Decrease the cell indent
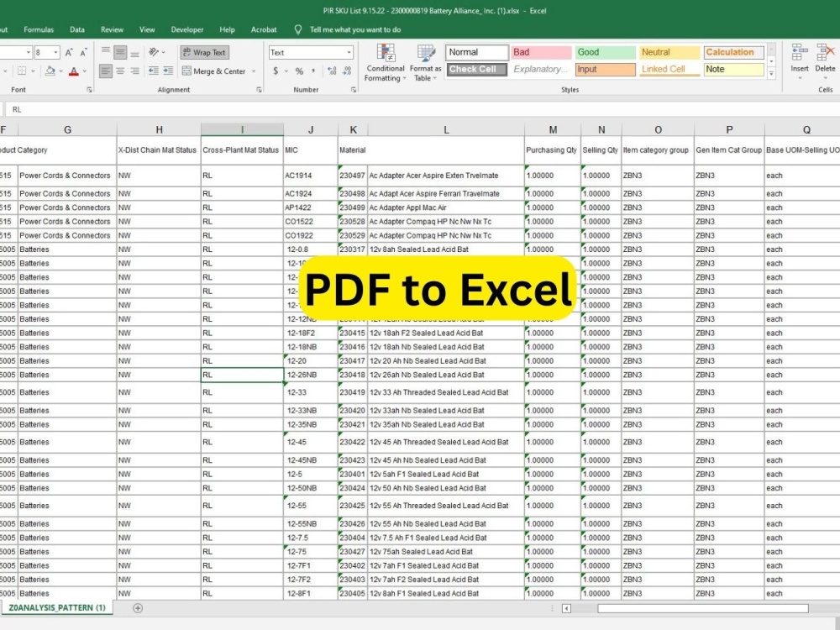Viewport: 840px width, 630px height. (x=153, y=71)
